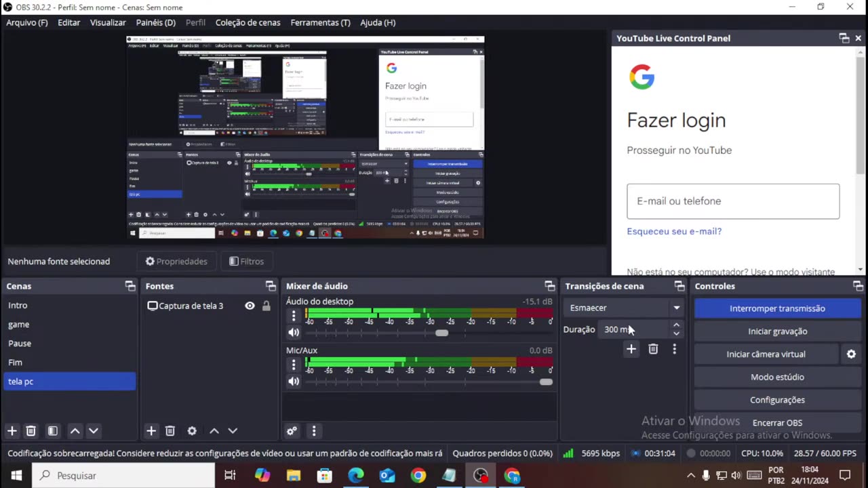Image resolution: width=868 pixels, height=488 pixels.
Task: Click Iniciar câmera virtual button
Action: [766, 354]
